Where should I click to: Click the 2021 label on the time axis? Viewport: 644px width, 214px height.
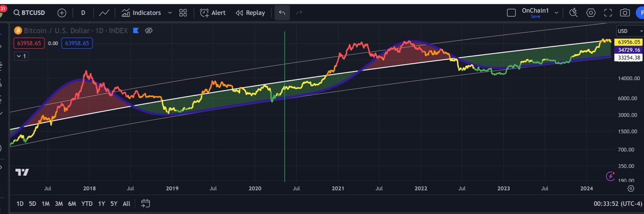point(338,188)
